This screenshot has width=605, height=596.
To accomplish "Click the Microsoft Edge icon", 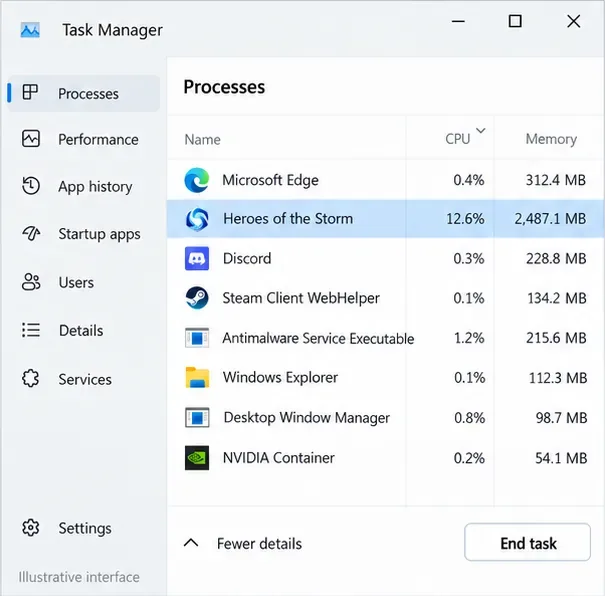I will (x=197, y=180).
